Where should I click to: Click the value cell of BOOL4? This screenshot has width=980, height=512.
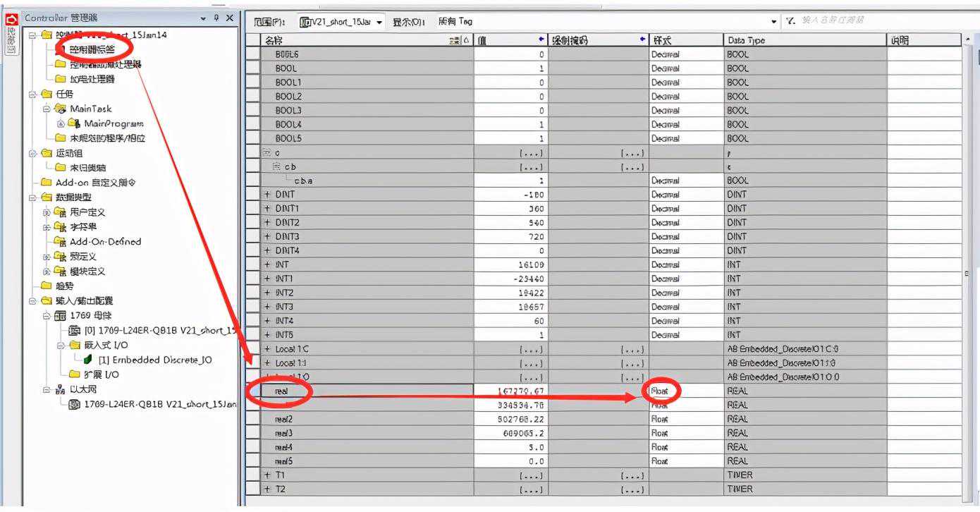click(x=510, y=125)
